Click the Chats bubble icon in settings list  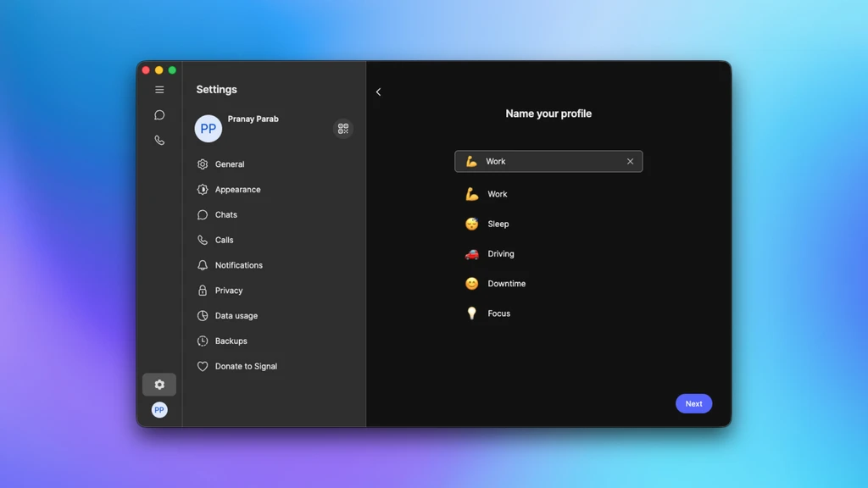tap(203, 214)
